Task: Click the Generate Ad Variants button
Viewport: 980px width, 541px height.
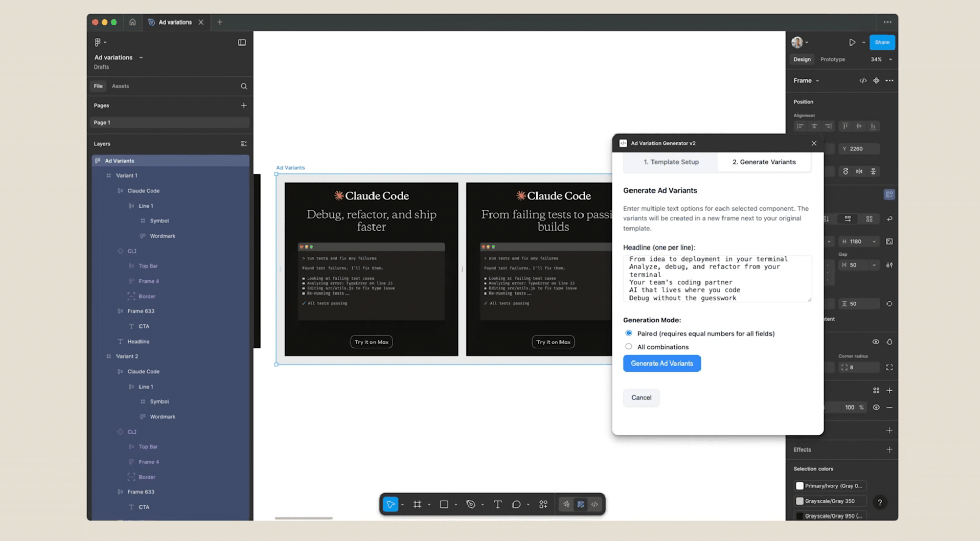Action: pyautogui.click(x=662, y=364)
